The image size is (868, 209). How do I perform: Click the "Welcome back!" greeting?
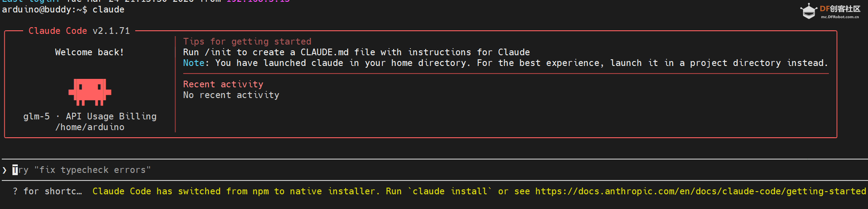coord(89,52)
